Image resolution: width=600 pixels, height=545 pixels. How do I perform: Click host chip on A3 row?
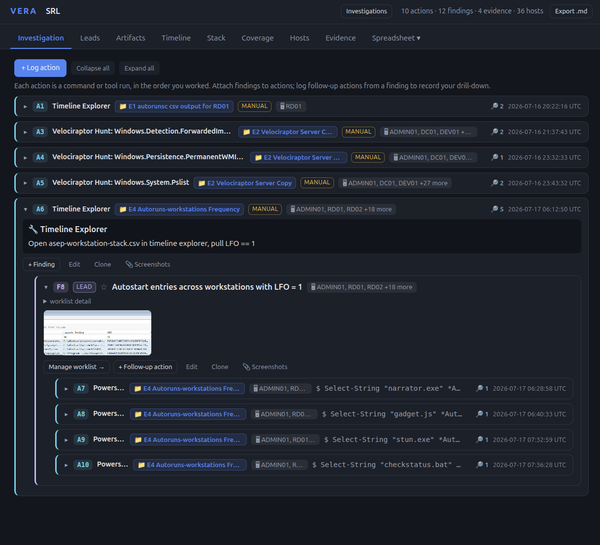429,132
